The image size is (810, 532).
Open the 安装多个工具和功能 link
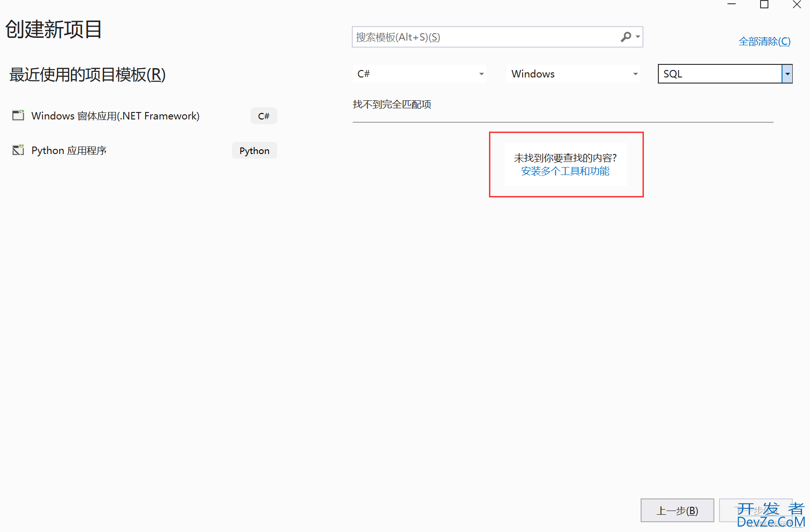click(565, 171)
